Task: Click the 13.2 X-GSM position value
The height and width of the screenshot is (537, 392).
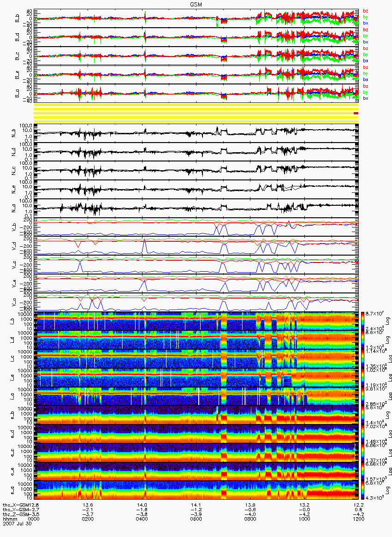Action: pos(305,505)
